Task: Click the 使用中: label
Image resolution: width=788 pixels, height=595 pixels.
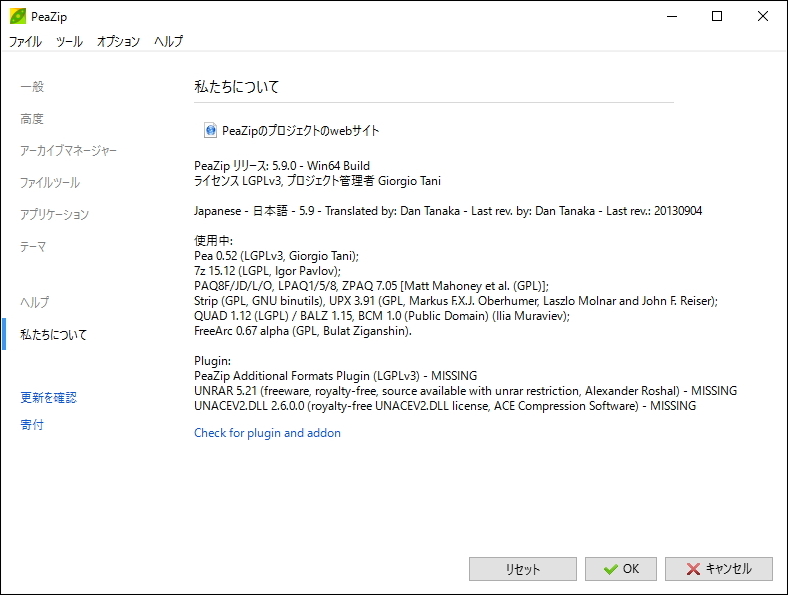Action: [214, 241]
